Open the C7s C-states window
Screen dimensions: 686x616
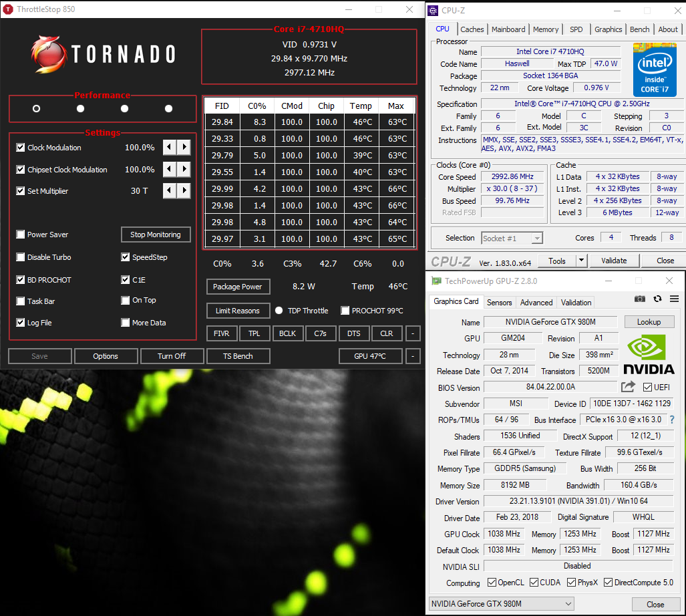(x=320, y=333)
